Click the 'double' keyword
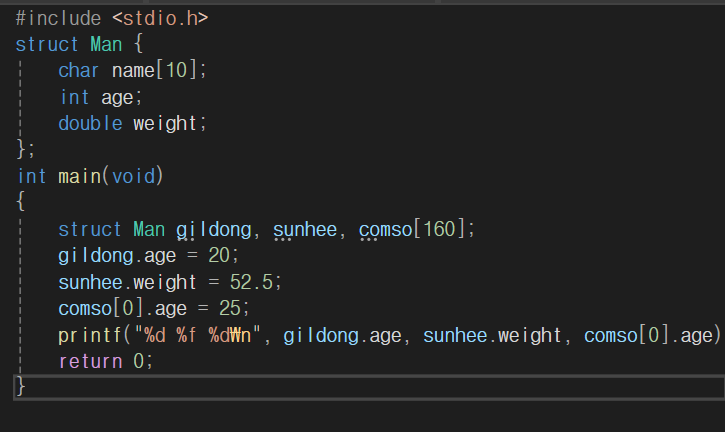 point(91,123)
